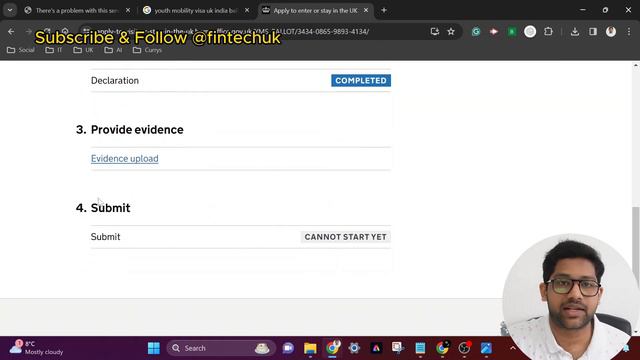Viewport: 640px width, 360px height.
Task: Open the Windows Start menu
Action: 154,348
